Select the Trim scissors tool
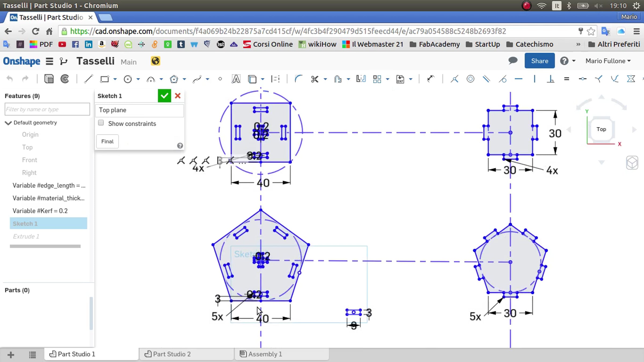644x362 pixels. coord(314,79)
